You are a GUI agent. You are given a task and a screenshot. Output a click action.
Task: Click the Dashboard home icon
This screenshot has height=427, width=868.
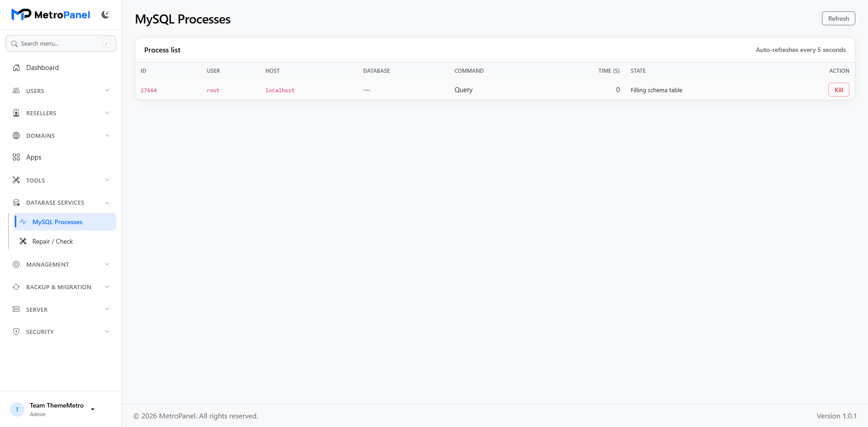click(16, 68)
